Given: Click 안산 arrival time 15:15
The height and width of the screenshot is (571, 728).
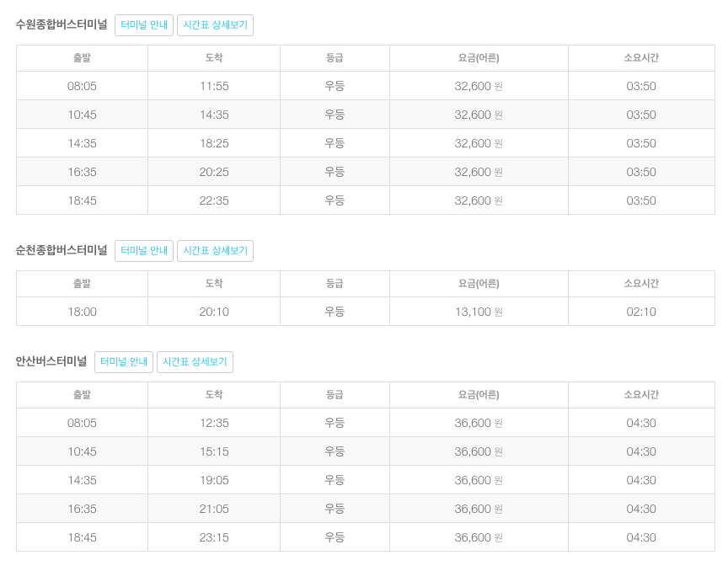Looking at the screenshot, I should [x=214, y=451].
